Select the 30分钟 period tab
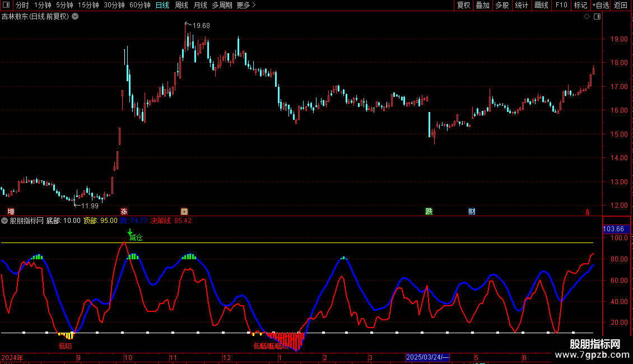This screenshot has height=364, width=633. point(114,5)
